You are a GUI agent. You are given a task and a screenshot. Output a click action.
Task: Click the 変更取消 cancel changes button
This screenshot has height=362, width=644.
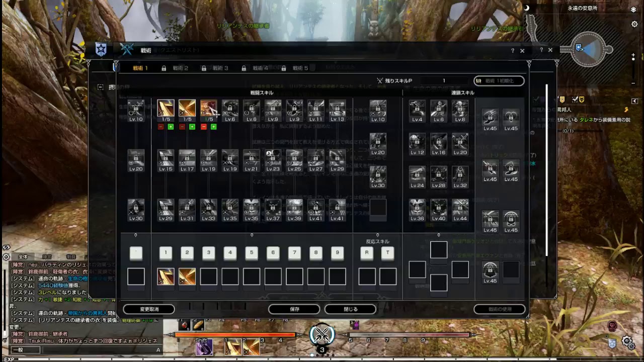point(149,309)
